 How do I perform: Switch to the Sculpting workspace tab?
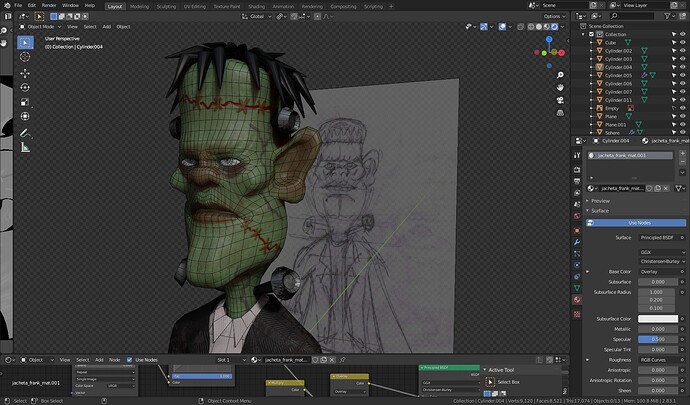[166, 7]
